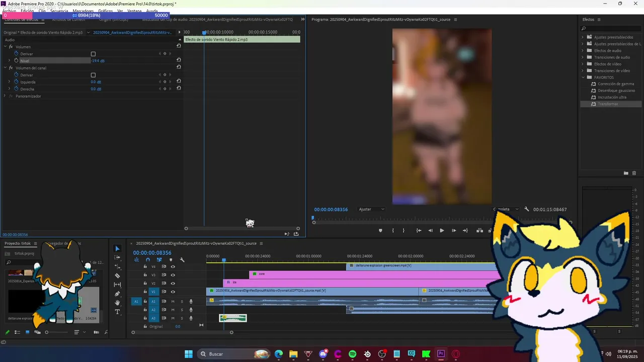The width and height of the screenshot is (644, 362).
Task: Select the Ripple Edit tool
Action: pos(118,266)
